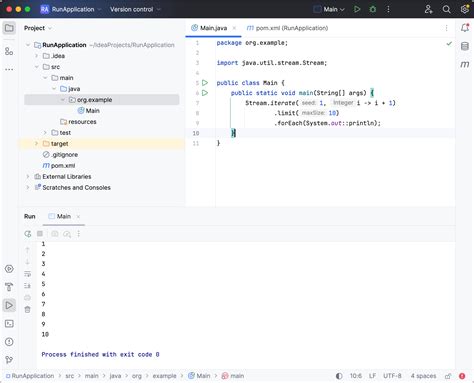Viewport: 474px width, 383px height.
Task: Open the Version control dropdown
Action: (135, 9)
